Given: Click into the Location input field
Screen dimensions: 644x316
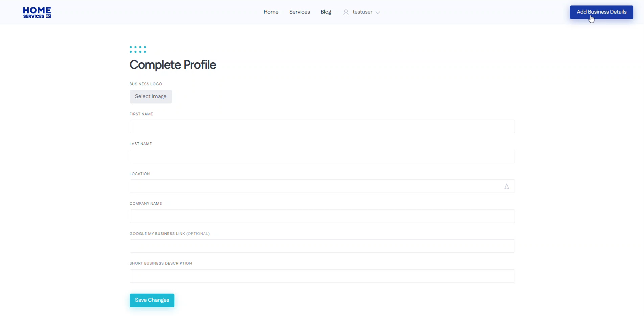Looking at the screenshot, I should click(322, 186).
